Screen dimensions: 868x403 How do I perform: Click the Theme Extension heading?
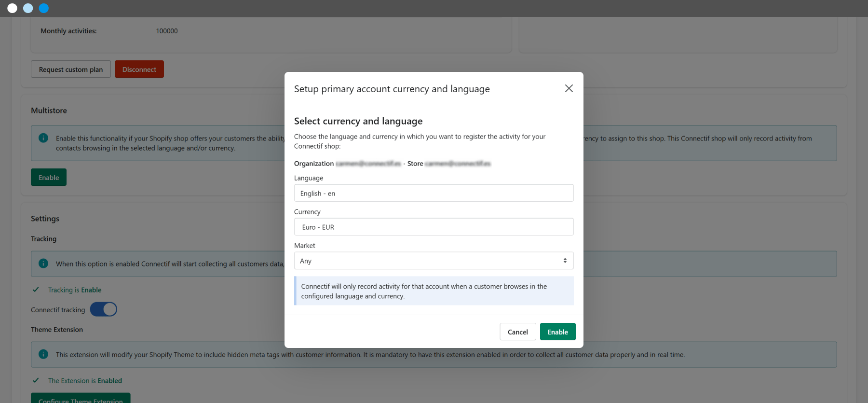coord(57,330)
